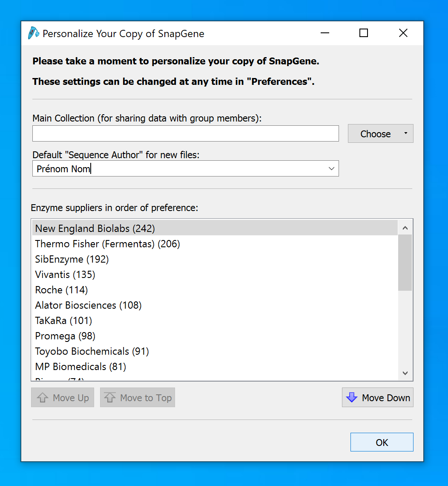Select Vivantis (135) in the enzyme list
This screenshot has width=448, height=486.
pyautogui.click(x=65, y=275)
